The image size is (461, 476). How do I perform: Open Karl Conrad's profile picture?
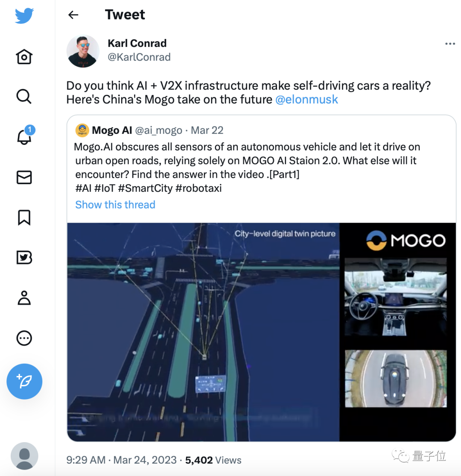point(83,51)
